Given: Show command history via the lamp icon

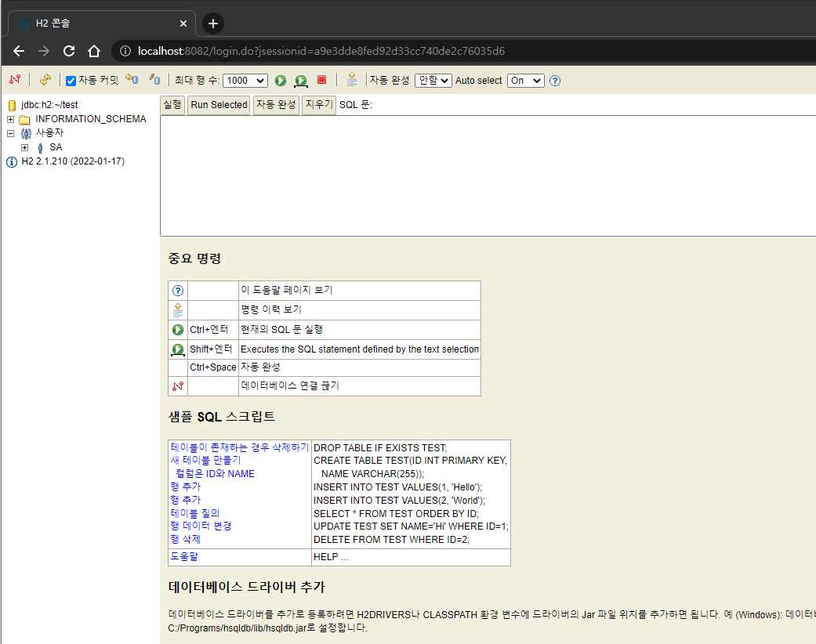Looking at the screenshot, I should tap(351, 80).
